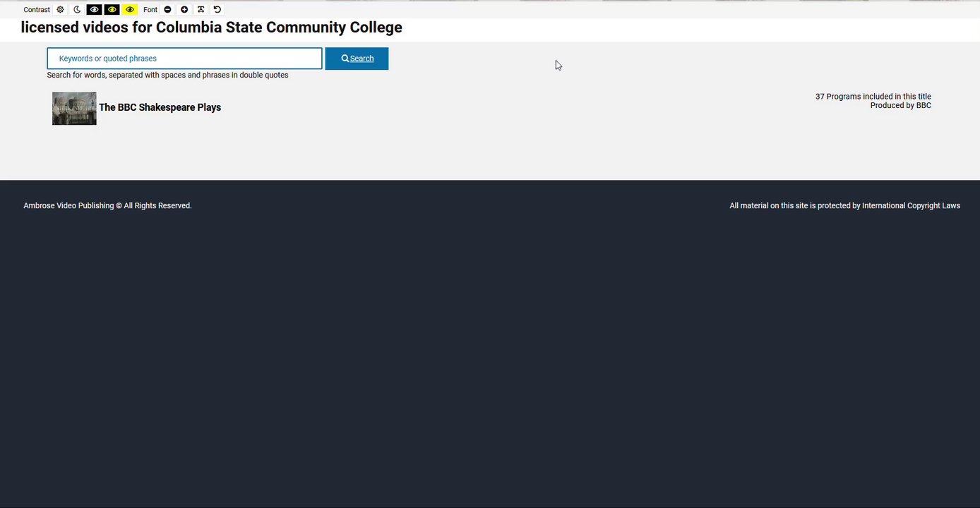Click the Search button

357,59
